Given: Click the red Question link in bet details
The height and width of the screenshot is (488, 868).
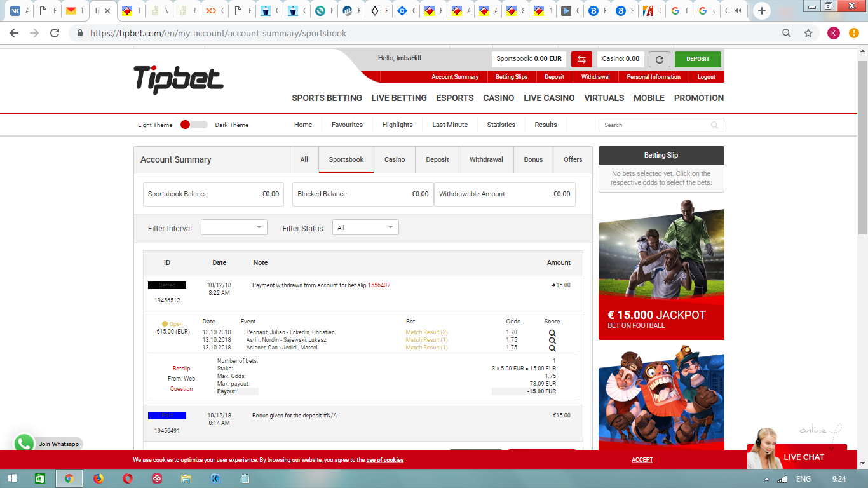Looking at the screenshot, I should (181, 389).
